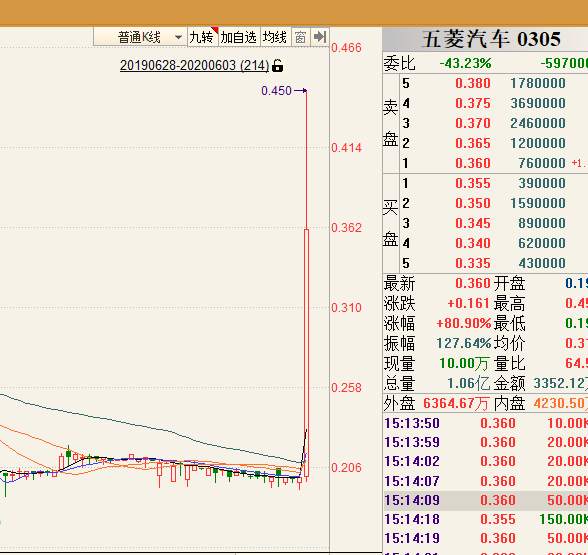Click the 0.466 price axis label

coord(346,48)
